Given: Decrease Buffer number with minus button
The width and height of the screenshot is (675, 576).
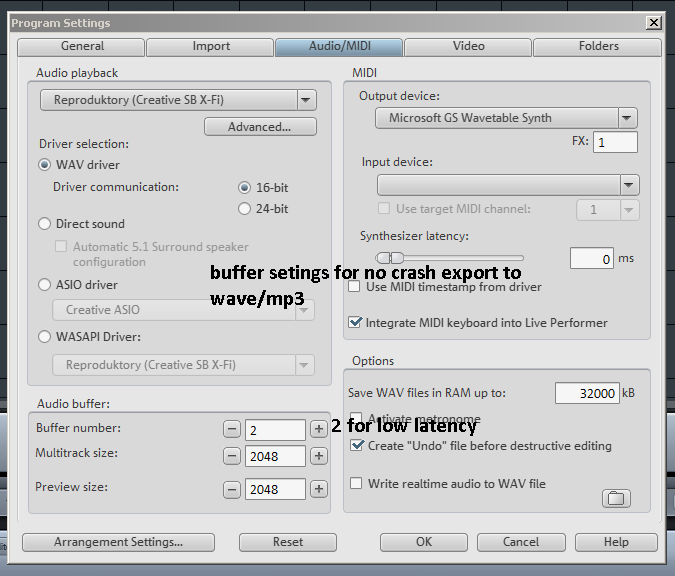Looking at the screenshot, I should (x=232, y=429).
